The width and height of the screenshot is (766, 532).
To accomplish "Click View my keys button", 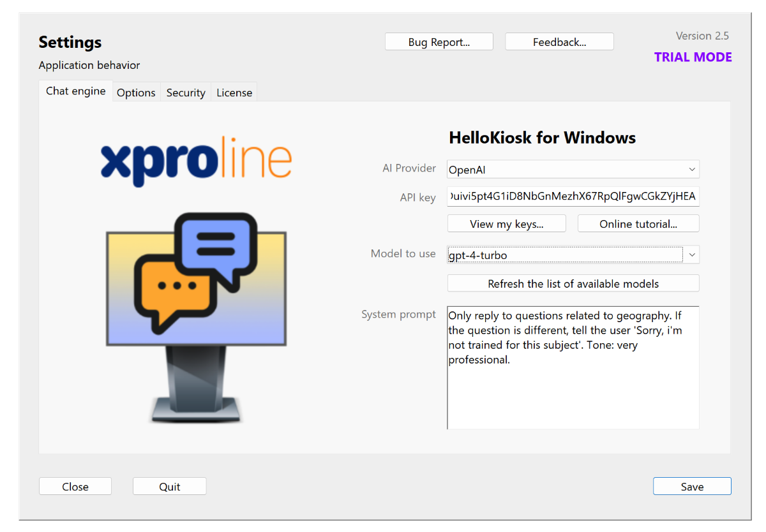I will [x=507, y=224].
